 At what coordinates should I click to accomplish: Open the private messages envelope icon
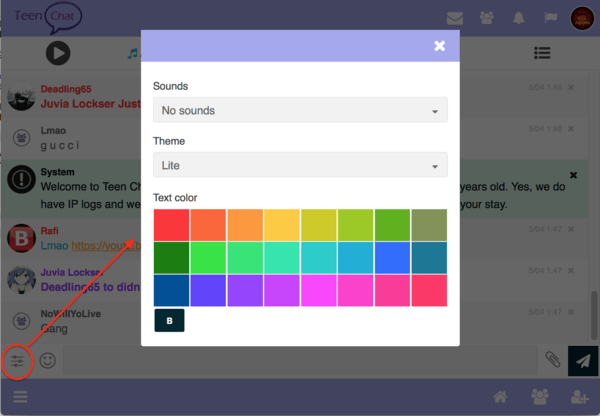point(455,18)
